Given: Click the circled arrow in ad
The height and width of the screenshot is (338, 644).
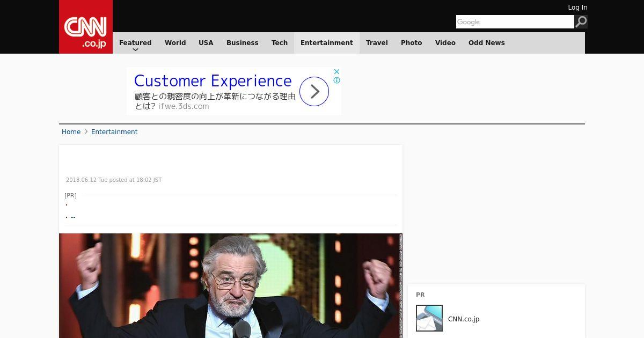Looking at the screenshot, I should 314,91.
